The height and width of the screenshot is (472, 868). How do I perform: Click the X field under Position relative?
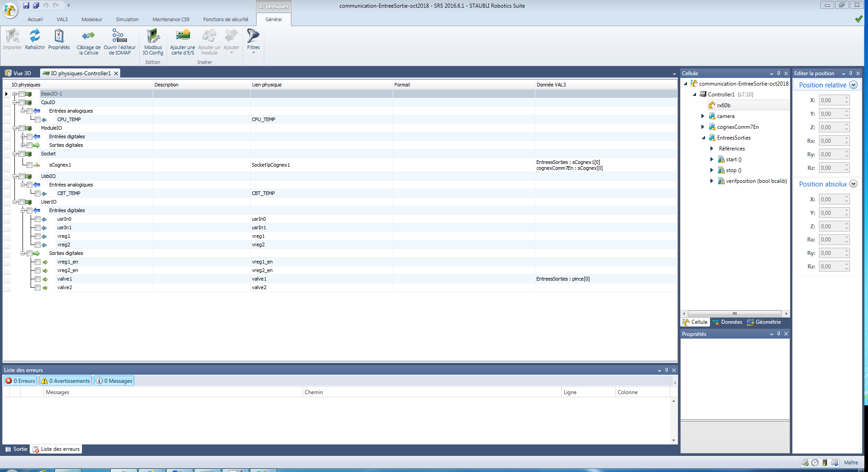click(x=831, y=100)
